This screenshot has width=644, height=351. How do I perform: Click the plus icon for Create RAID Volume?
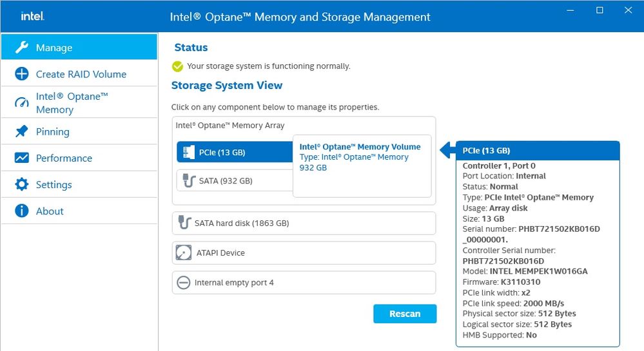(22, 74)
